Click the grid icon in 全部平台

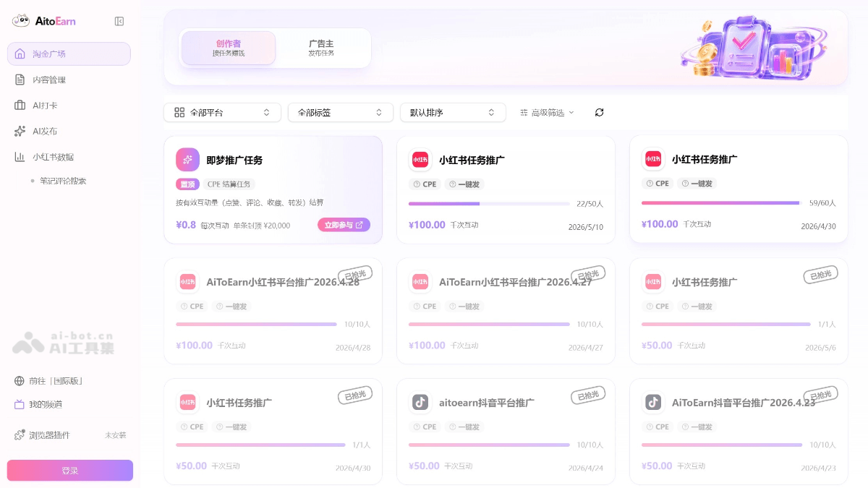179,113
